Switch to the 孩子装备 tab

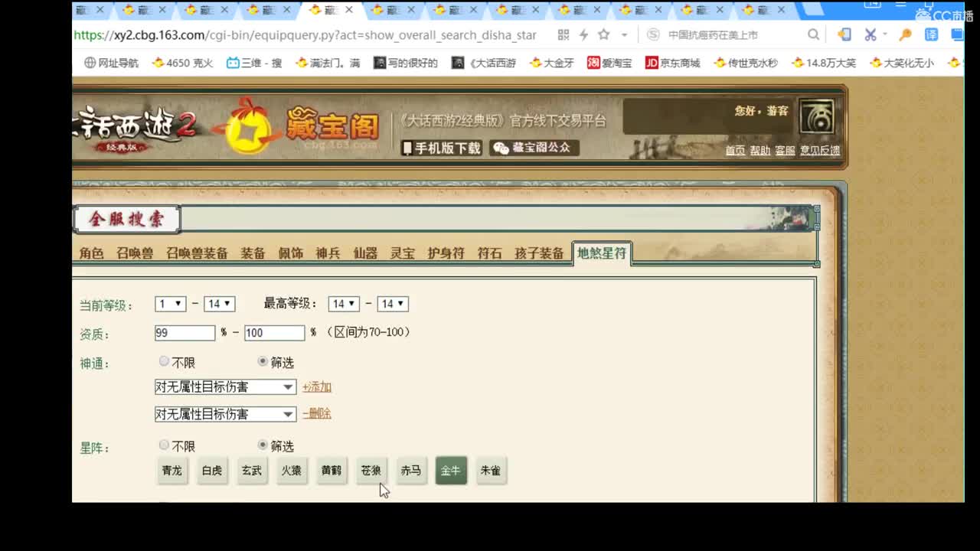click(539, 253)
